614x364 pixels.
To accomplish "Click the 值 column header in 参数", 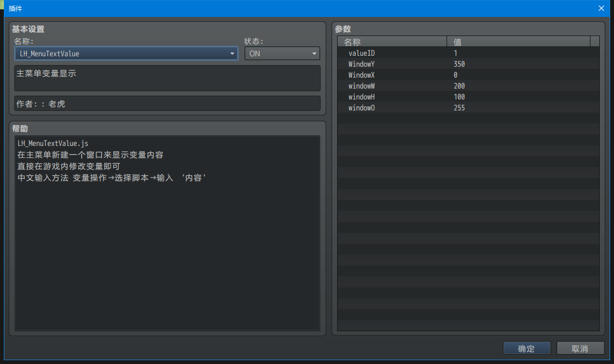I will (518, 42).
